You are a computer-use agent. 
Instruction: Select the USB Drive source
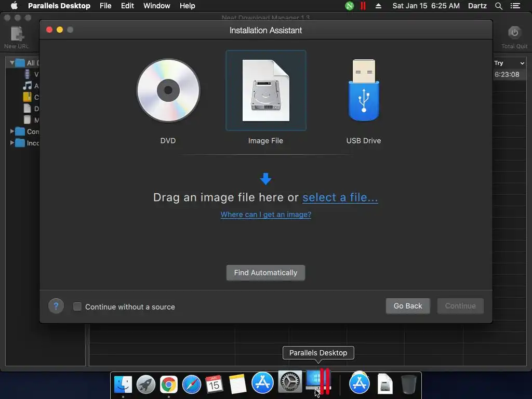coord(364,90)
